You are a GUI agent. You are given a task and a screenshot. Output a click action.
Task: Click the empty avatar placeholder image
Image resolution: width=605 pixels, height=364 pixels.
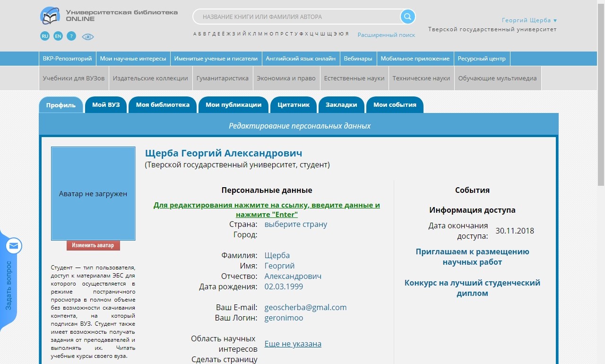[93, 193]
